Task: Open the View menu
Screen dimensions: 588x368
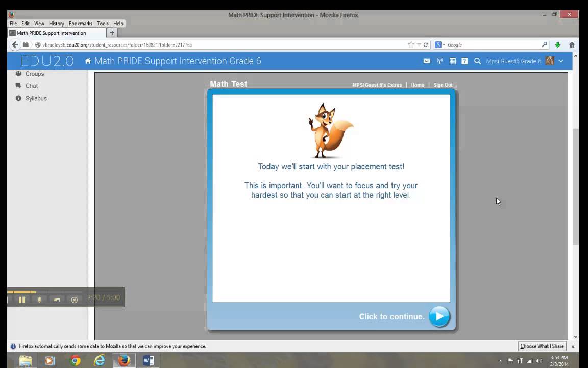Action: pyautogui.click(x=39, y=24)
